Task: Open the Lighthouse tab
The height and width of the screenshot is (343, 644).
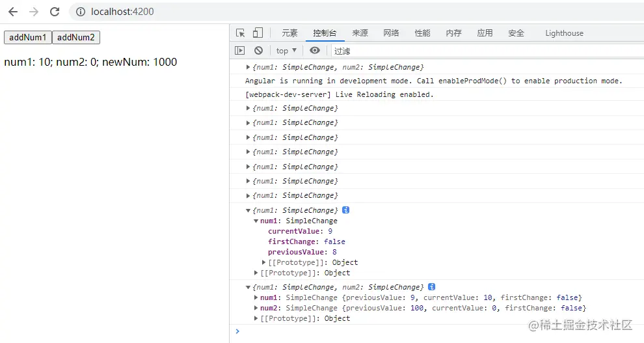Action: pyautogui.click(x=564, y=33)
